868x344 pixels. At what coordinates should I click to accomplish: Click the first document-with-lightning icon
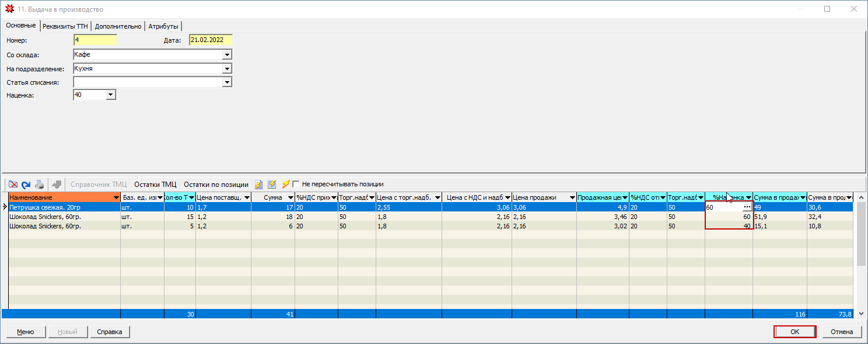tap(259, 185)
